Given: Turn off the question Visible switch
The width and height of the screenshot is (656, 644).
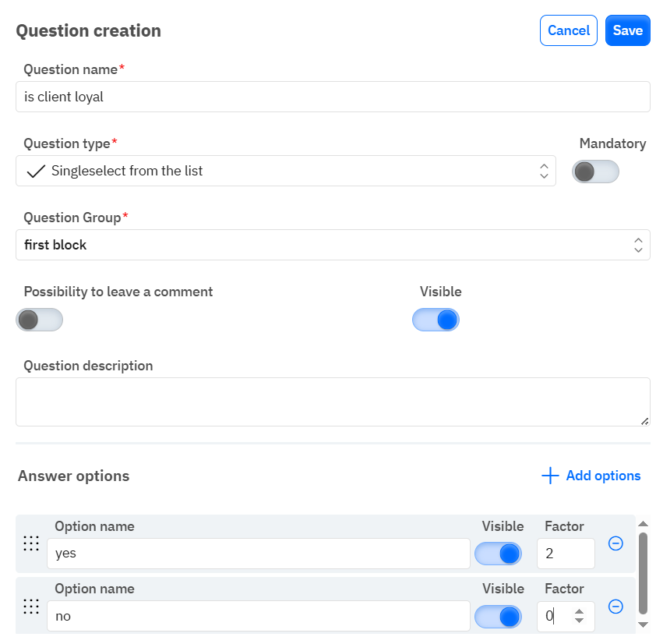Looking at the screenshot, I should [x=436, y=320].
